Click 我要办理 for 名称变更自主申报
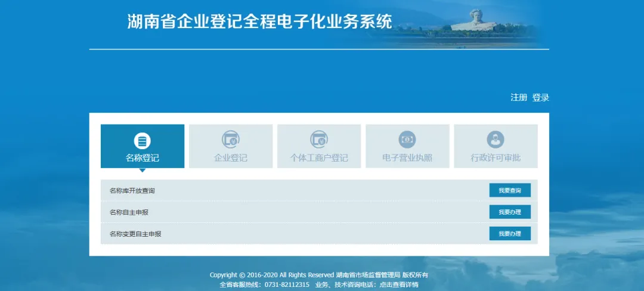This screenshot has height=291, width=644. point(510,234)
